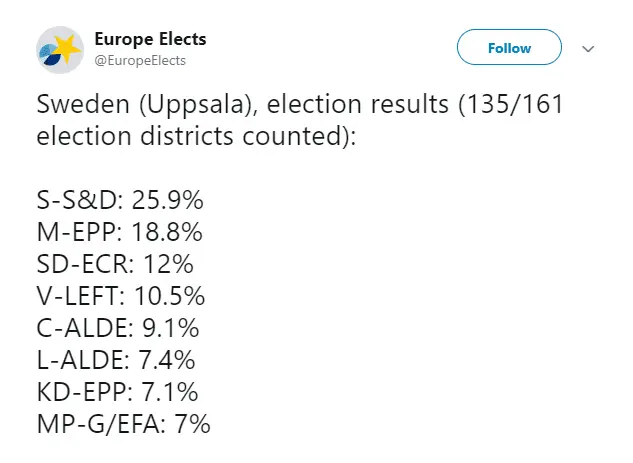Image resolution: width=633 pixels, height=463 pixels.
Task: Expand the tweet options chevron menu
Action: pyautogui.click(x=589, y=48)
